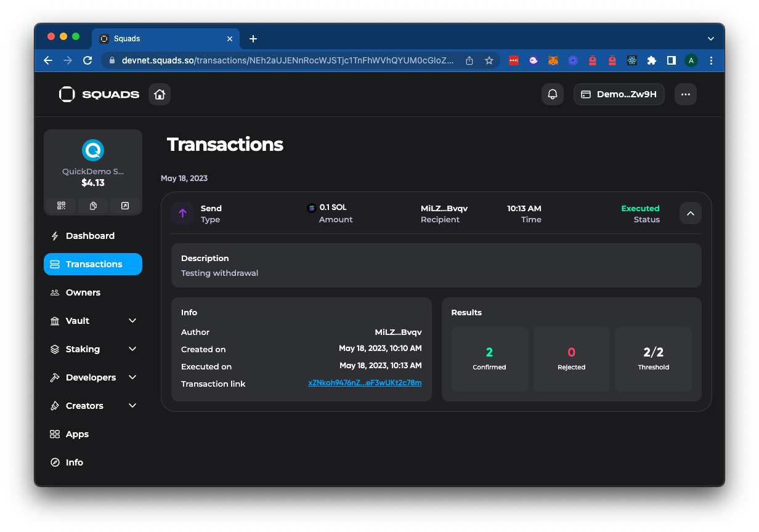Copy the QuickDemo squad address icon
The image size is (759, 532).
tap(93, 206)
